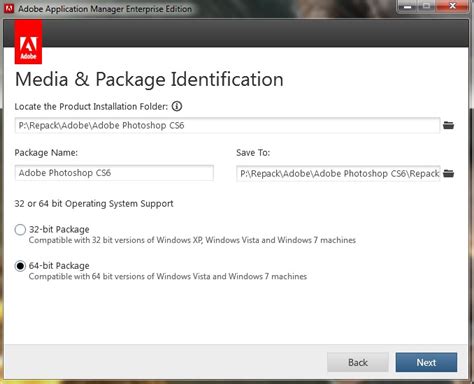Click the Adobe logo in the header
This screenshot has height=384, width=474.
(28, 42)
